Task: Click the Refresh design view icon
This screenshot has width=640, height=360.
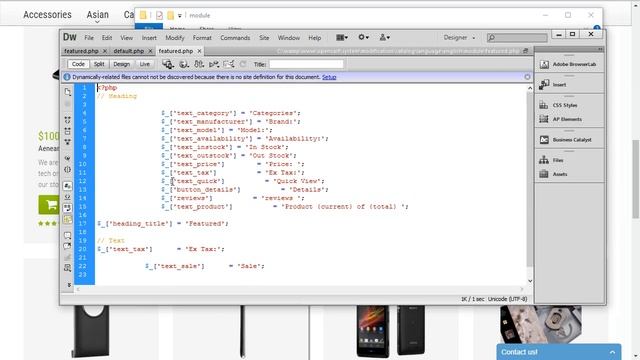Action: click(x=243, y=64)
